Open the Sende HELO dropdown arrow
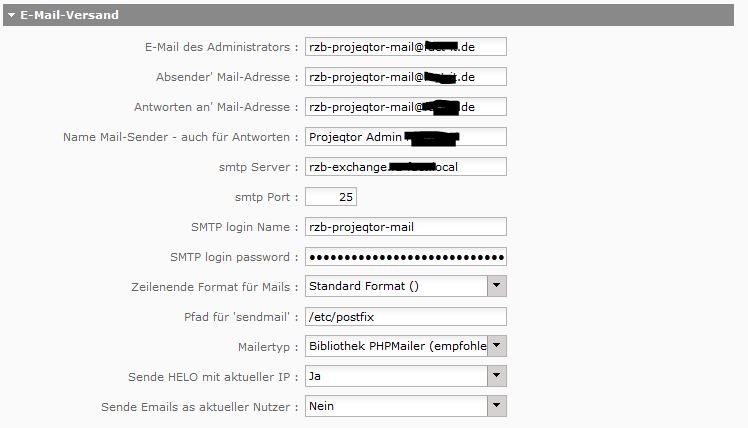748x428 pixels. tap(497, 377)
